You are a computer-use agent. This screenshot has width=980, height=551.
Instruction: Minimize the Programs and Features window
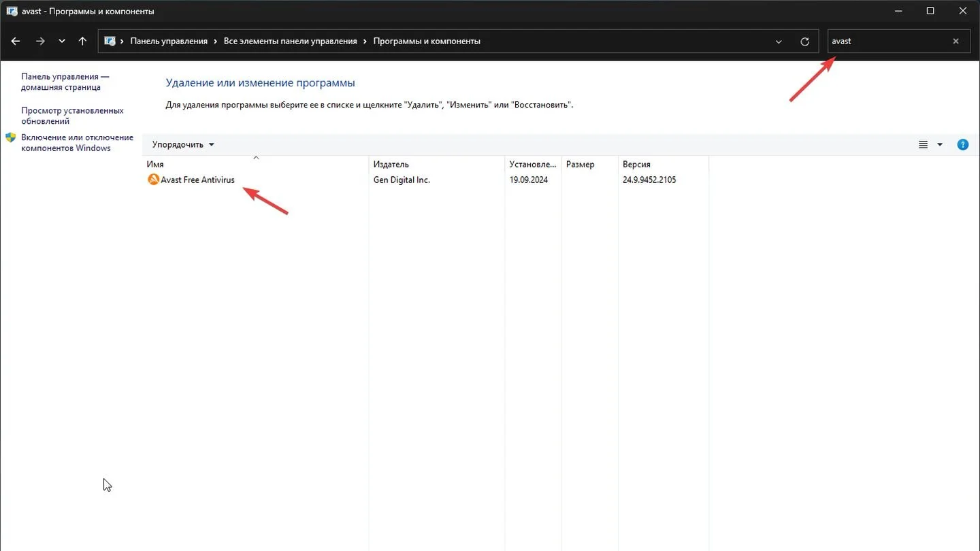click(x=898, y=11)
